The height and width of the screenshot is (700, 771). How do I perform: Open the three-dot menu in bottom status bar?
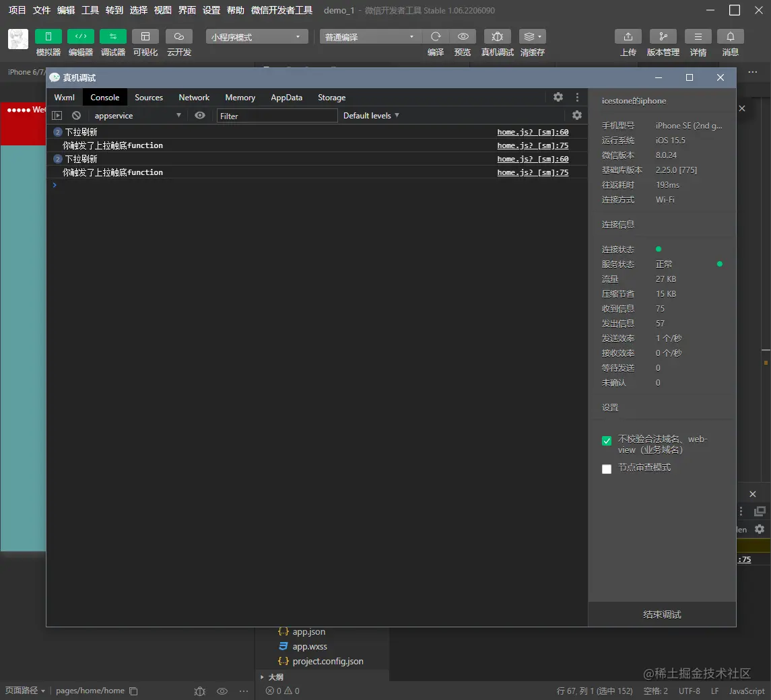point(244,691)
